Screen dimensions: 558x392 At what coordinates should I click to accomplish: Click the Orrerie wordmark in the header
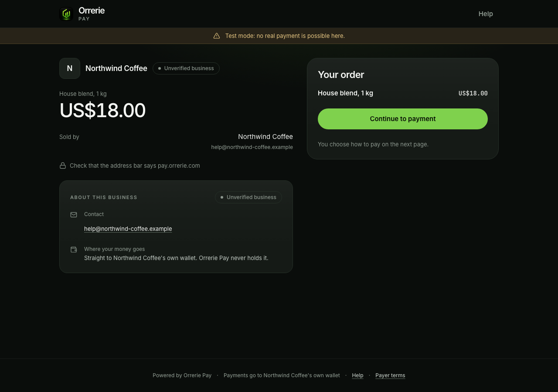pyautogui.click(x=92, y=10)
